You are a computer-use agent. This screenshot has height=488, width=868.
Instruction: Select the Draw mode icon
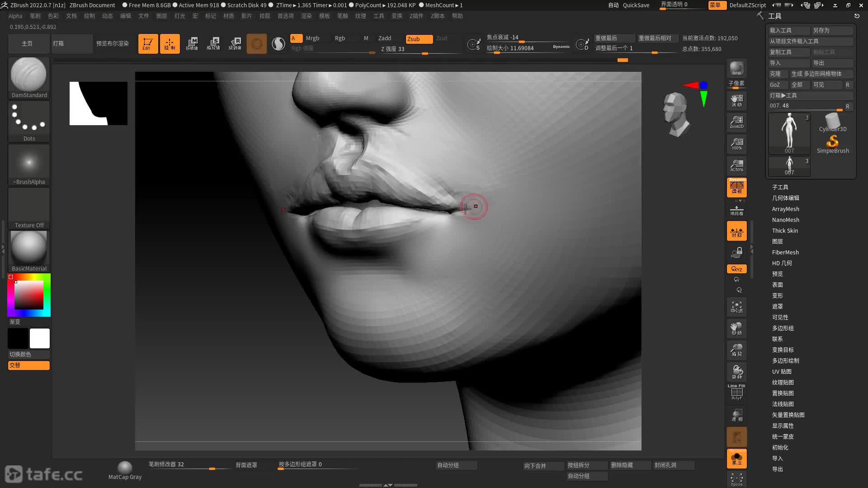(170, 44)
